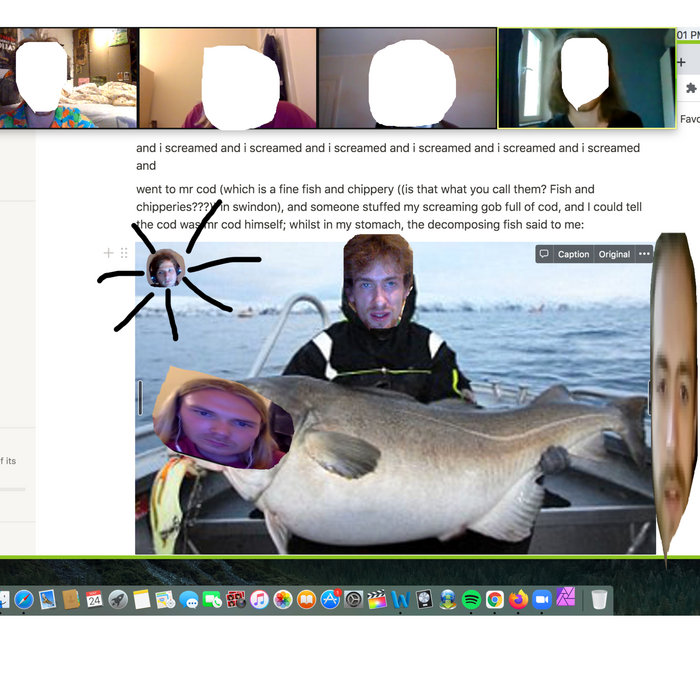Click the cod fish image block
This screenshot has height=700, width=700.
[x=400, y=450]
